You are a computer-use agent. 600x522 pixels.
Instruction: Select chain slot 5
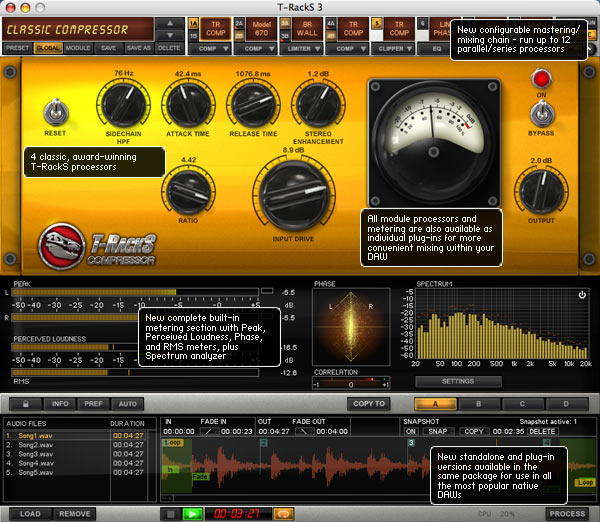(377, 24)
